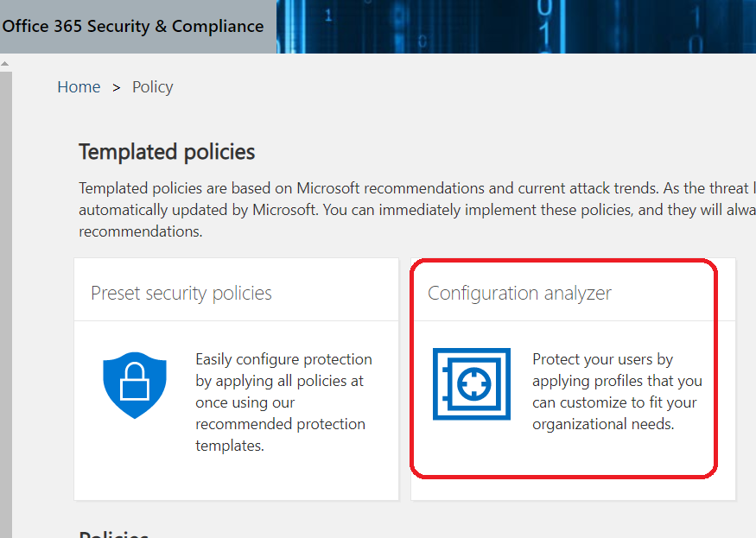
Task: Click the 'recommendations.' line under Templated policies
Action: pyautogui.click(x=140, y=231)
